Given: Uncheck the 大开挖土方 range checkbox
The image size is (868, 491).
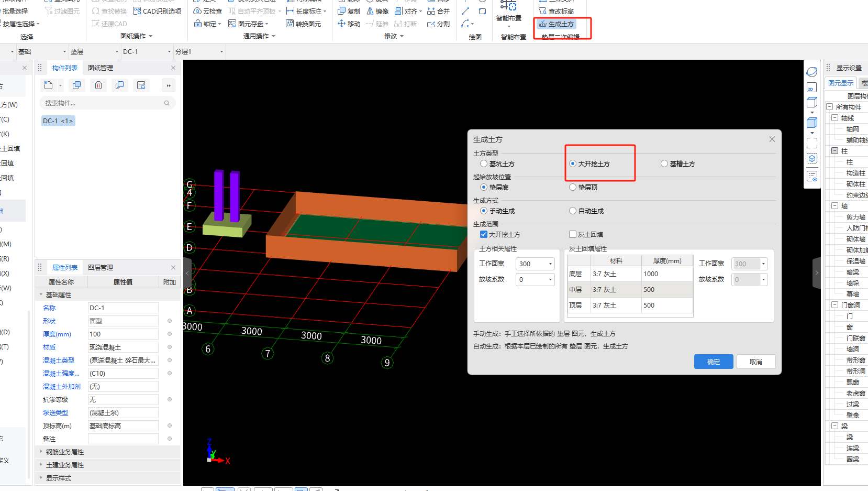Looking at the screenshot, I should (x=484, y=235).
